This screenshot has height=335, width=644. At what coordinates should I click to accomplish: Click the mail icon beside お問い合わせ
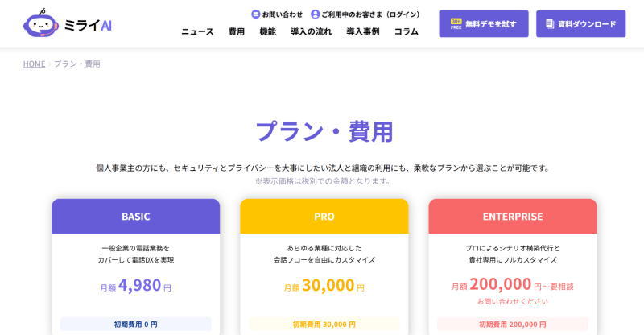tap(256, 14)
